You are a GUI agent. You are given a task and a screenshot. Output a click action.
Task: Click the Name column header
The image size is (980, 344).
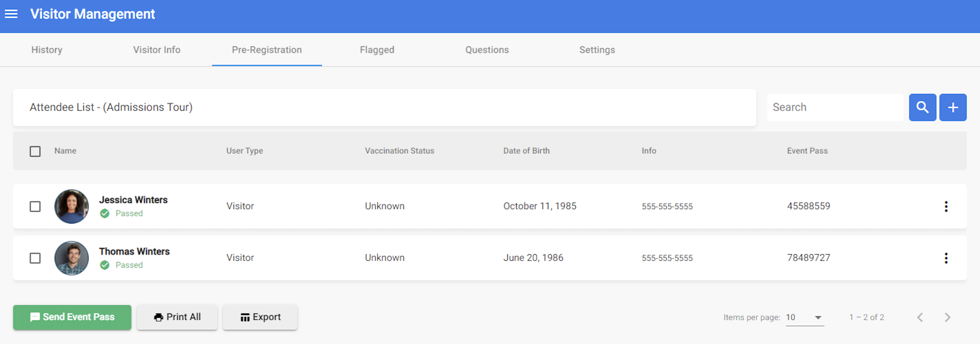coord(65,151)
